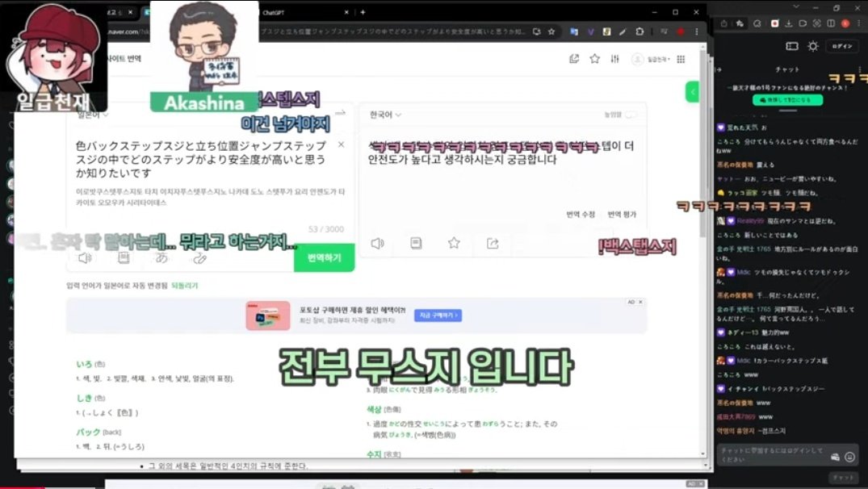Viewport: 868px width, 489px height.
Task: Share the translation result
Action: 493,244
